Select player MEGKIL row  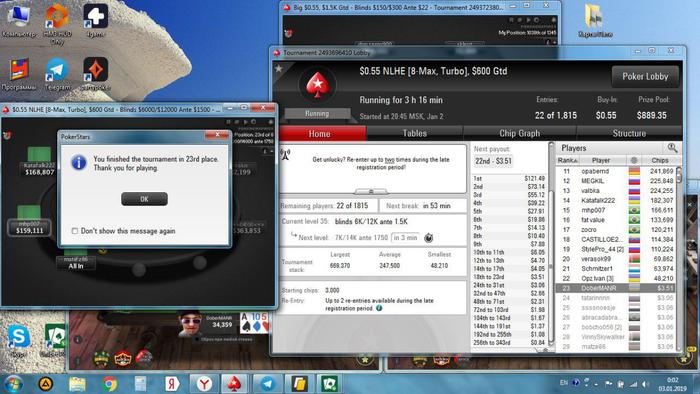click(x=615, y=181)
